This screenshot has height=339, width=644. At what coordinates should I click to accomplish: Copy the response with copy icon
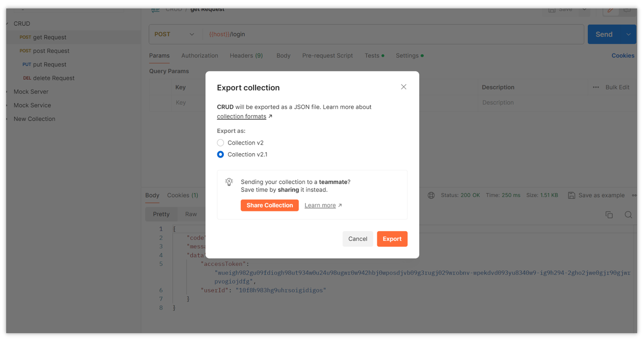[609, 215]
